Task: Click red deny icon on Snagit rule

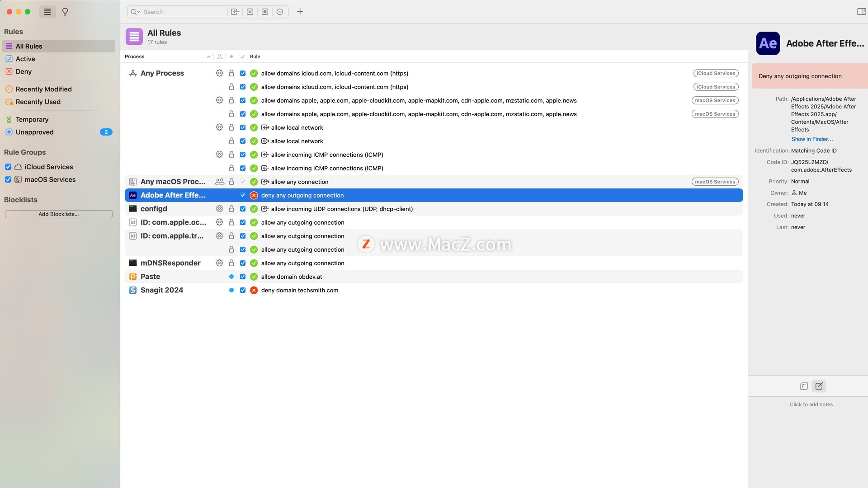Action: (254, 290)
